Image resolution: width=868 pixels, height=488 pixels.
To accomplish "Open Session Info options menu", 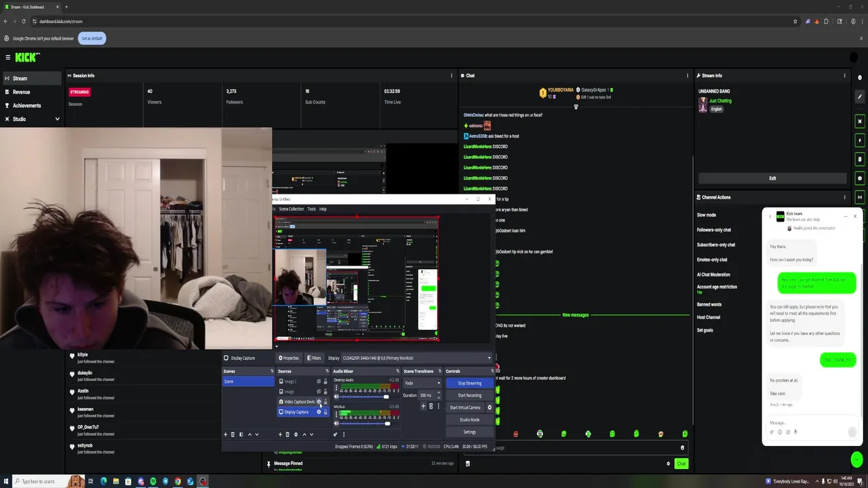I will [x=452, y=75].
